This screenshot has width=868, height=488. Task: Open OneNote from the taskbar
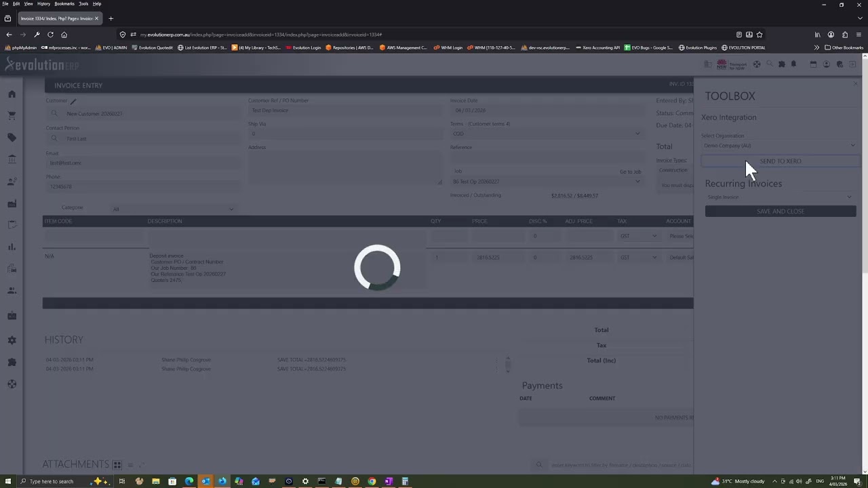tap(389, 481)
